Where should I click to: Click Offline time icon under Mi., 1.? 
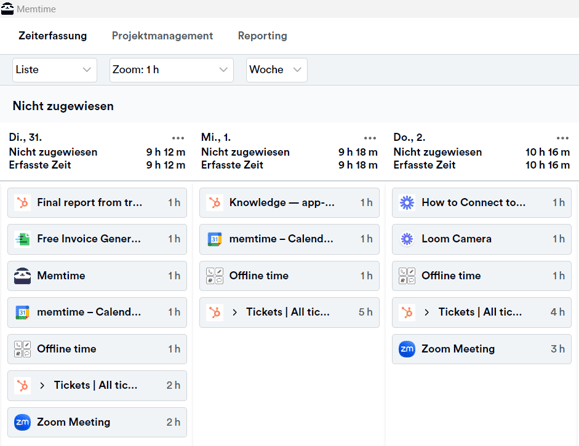[215, 276]
